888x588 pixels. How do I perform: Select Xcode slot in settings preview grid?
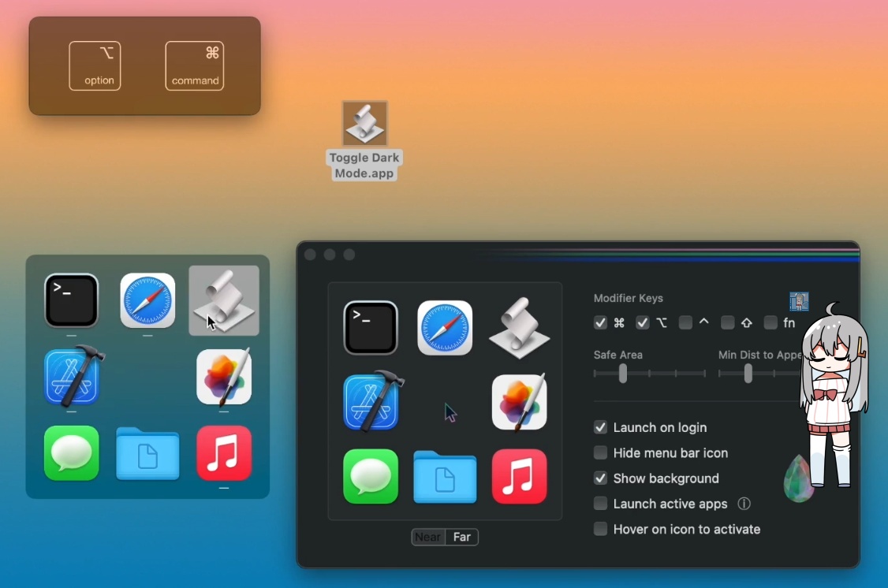(x=373, y=400)
